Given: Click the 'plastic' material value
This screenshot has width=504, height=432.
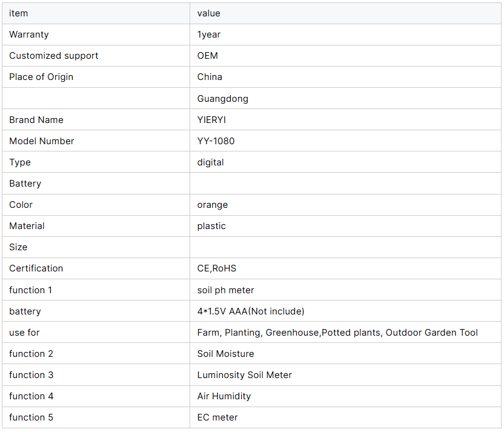Looking at the screenshot, I should (211, 226).
